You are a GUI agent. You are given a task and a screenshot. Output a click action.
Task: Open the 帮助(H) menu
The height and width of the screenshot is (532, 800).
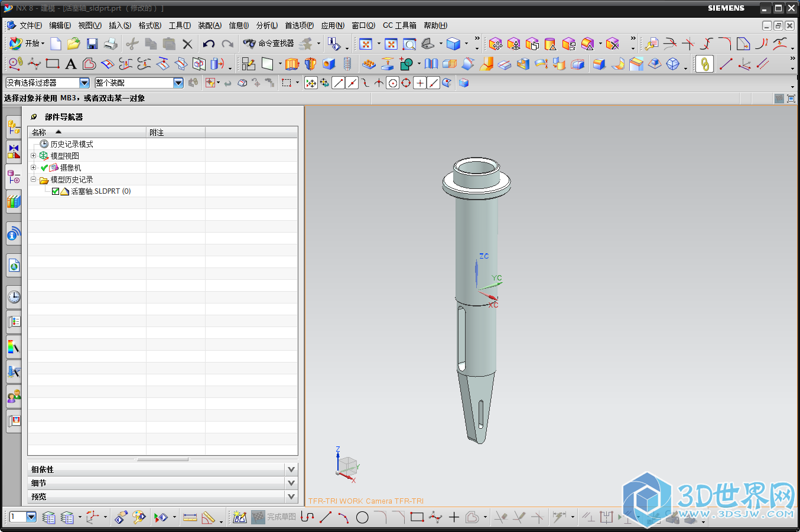click(x=435, y=25)
